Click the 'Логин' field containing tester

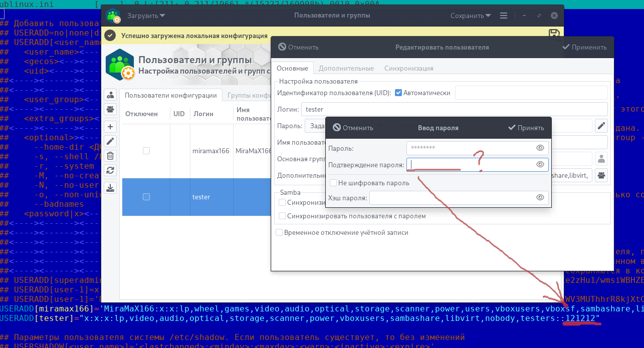click(454, 109)
